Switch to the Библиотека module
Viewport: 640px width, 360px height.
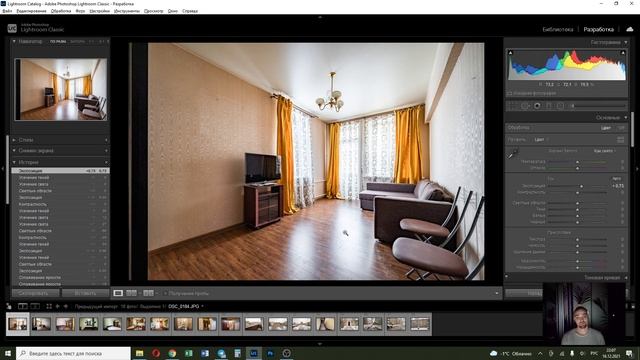click(x=558, y=29)
